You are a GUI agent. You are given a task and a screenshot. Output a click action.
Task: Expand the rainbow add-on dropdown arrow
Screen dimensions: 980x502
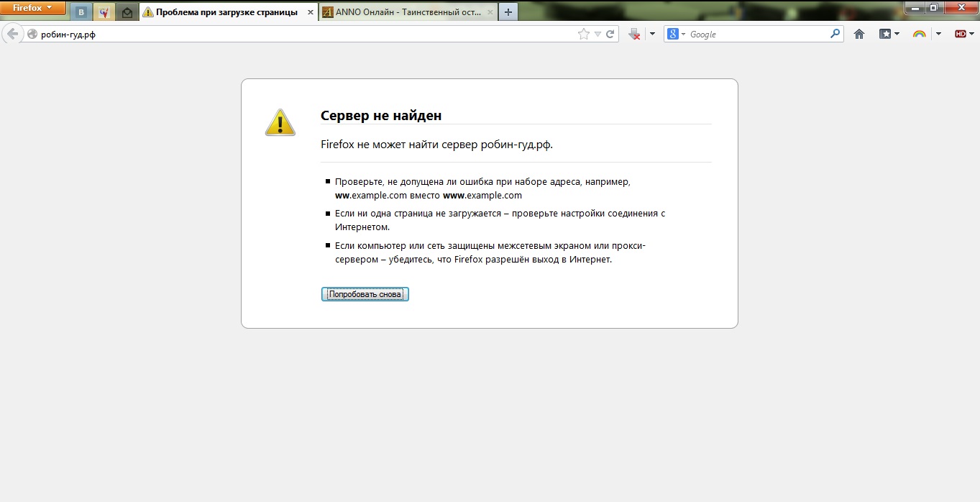coord(938,34)
